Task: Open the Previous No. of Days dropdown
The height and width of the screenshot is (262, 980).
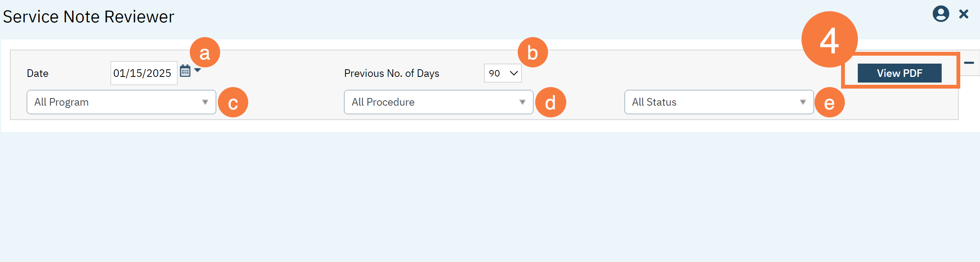Action: point(502,73)
